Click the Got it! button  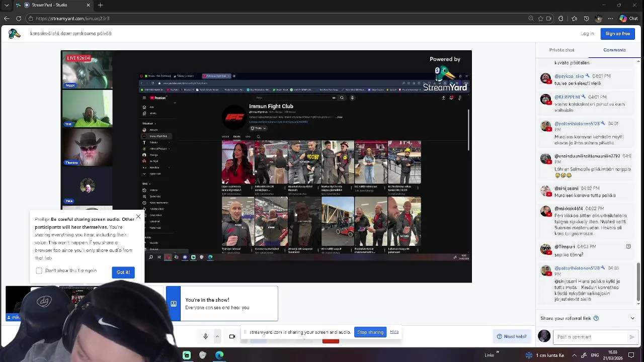pos(123,272)
